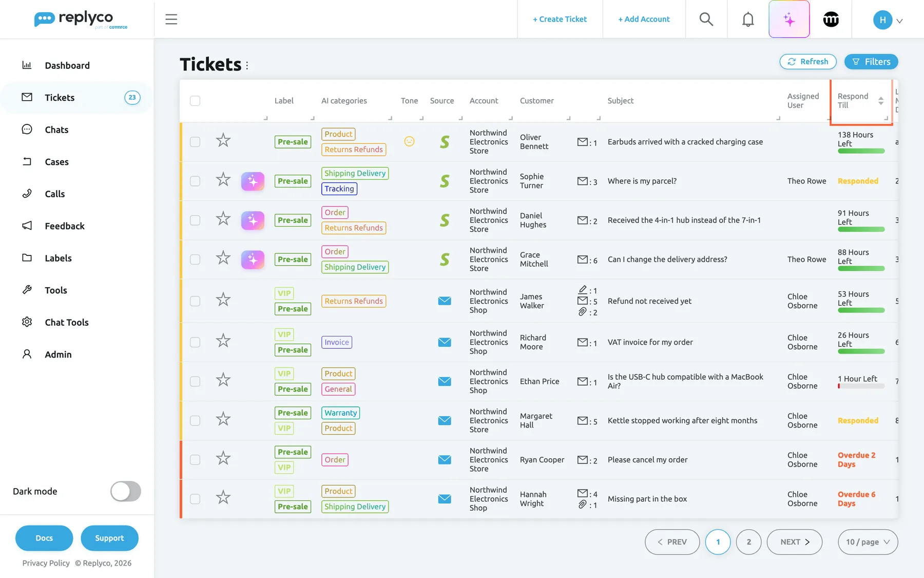This screenshot has height=578, width=924.
Task: Open the search magnifier icon
Action: (706, 19)
